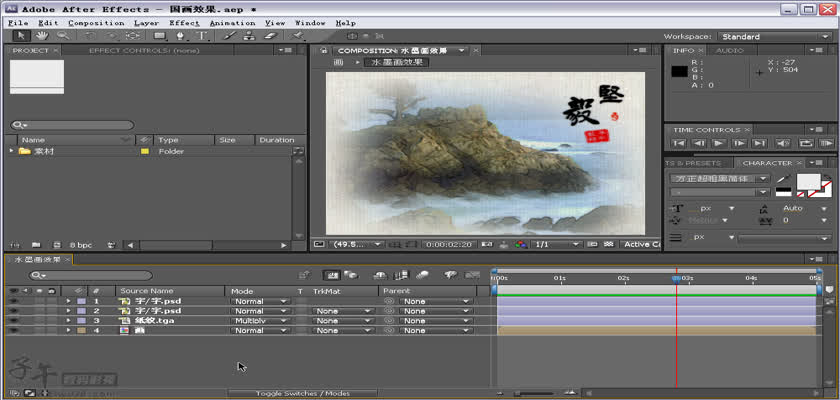840x400 pixels.
Task: Click Take Snapshot camera icon in viewer
Action: [487, 244]
